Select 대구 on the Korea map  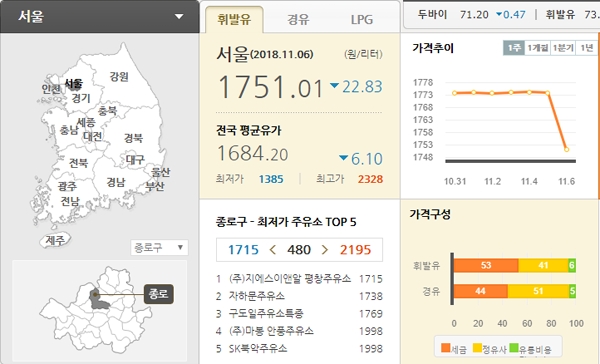135,159
